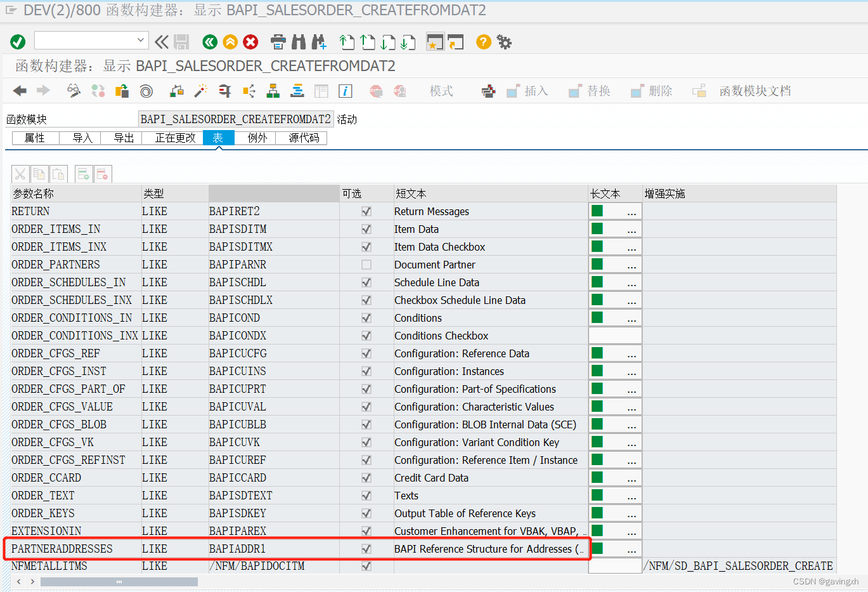
Task: Click the where-used list (spiral) icon
Action: click(x=146, y=91)
